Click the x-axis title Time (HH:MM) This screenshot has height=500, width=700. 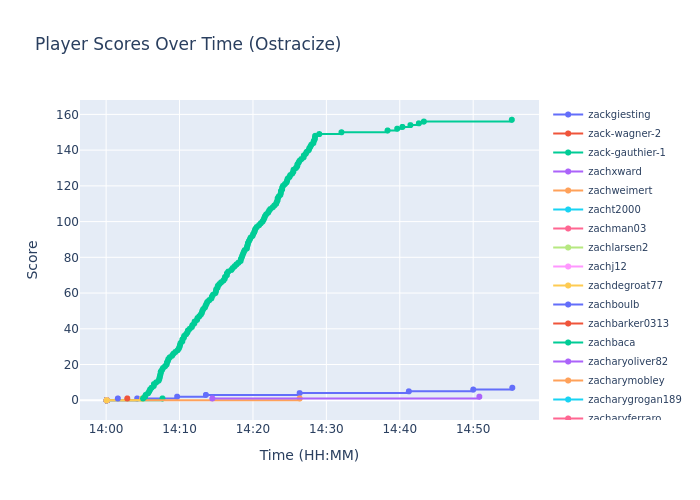(x=309, y=456)
